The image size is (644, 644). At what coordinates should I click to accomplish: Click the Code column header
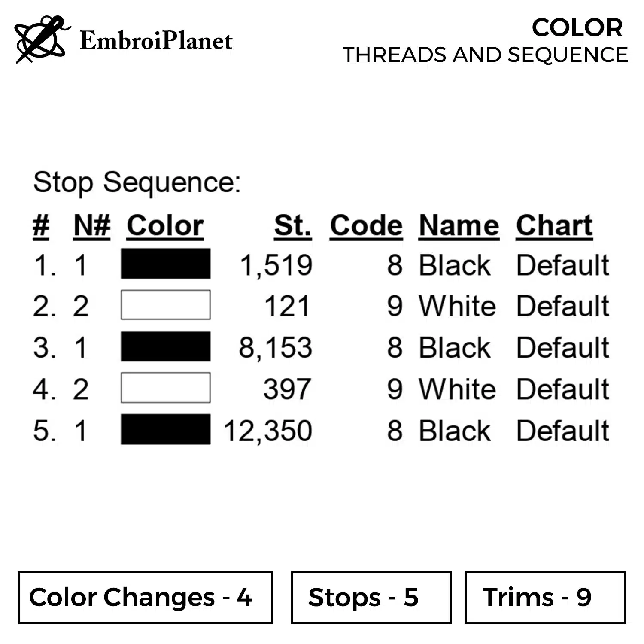click(x=366, y=225)
